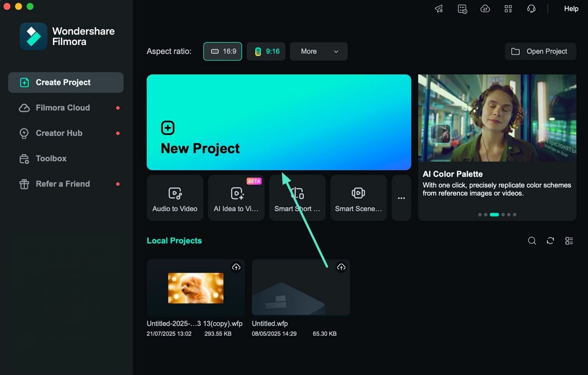
Task: Upload the copy project to cloud
Action: tap(236, 267)
